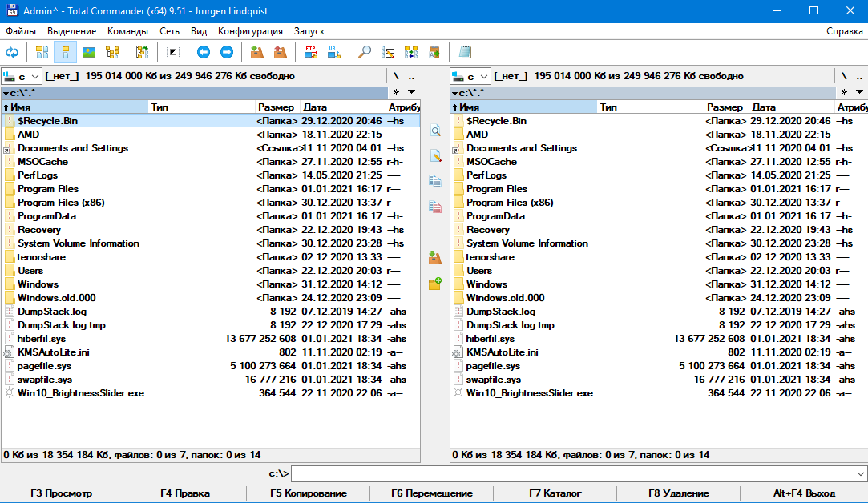Click the F8 Удаление button
Screen dimensions: 868x503
(x=679, y=493)
